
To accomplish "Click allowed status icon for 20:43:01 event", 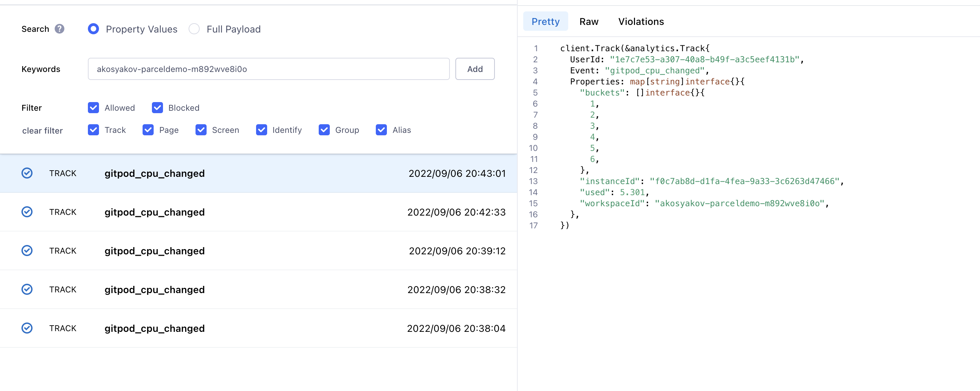I will [x=27, y=173].
